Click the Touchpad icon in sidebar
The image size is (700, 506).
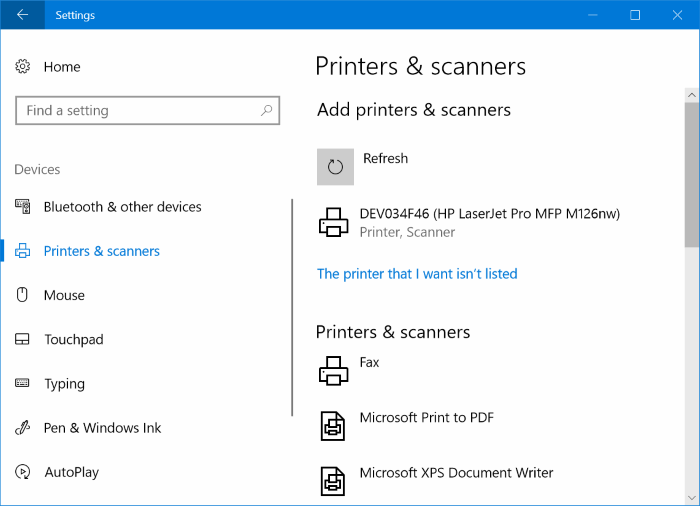click(22, 339)
